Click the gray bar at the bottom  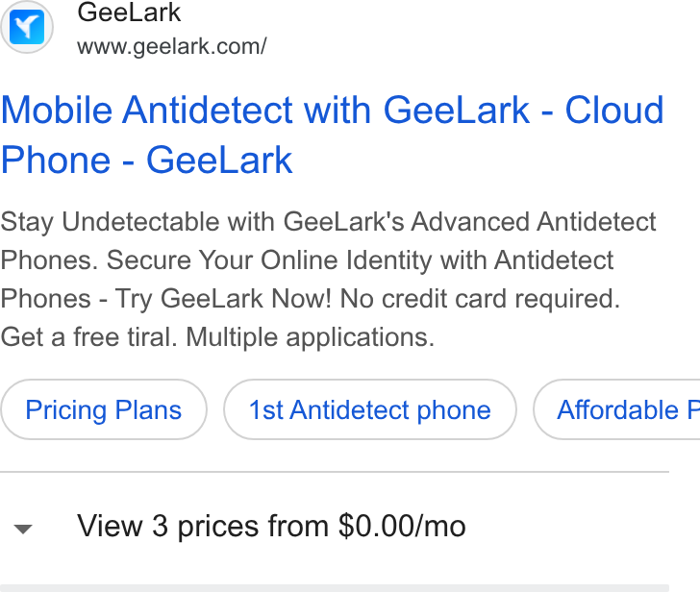coord(335,588)
